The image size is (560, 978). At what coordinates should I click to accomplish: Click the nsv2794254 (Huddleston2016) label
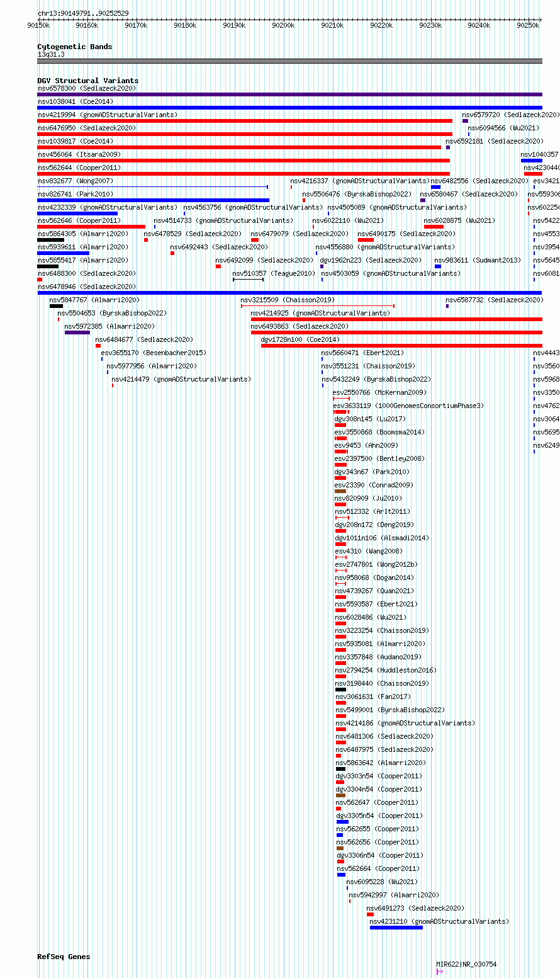pos(386,670)
